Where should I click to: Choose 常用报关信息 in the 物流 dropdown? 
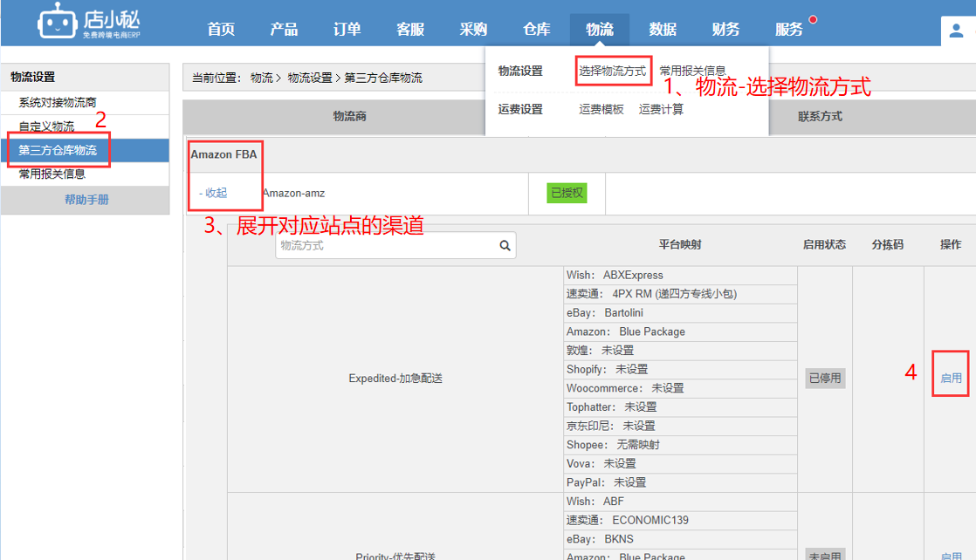(693, 71)
